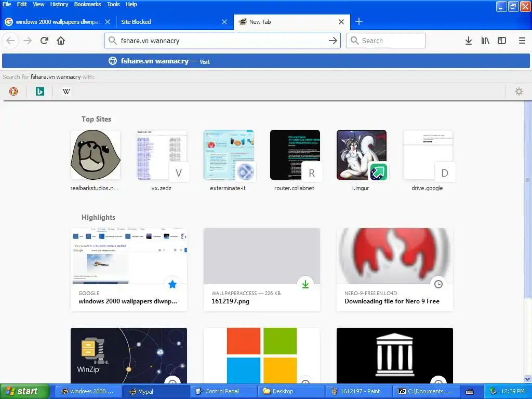Viewport: 532px width, 399px height.
Task: Switch to Mypal taskbar button
Action: coord(155,392)
